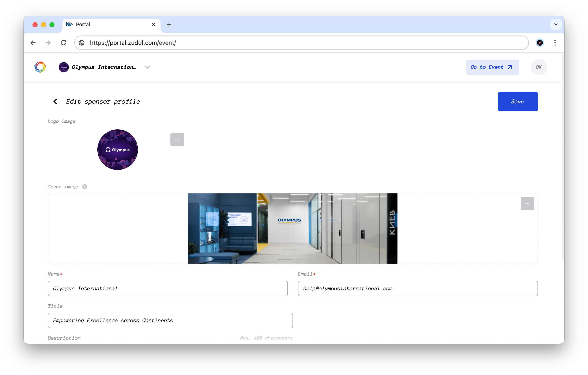The height and width of the screenshot is (375, 588).
Task: Open the logo image three-dots menu
Action: 177,140
